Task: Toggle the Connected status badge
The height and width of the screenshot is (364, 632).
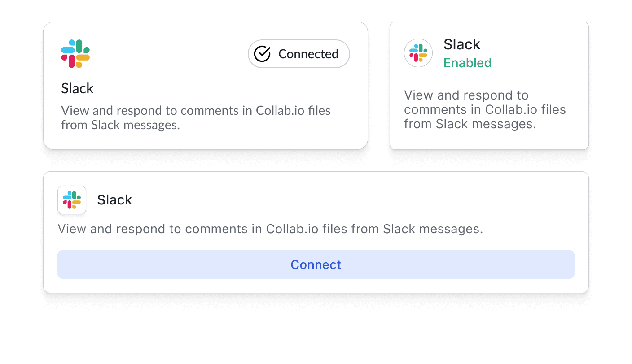Action: click(299, 54)
